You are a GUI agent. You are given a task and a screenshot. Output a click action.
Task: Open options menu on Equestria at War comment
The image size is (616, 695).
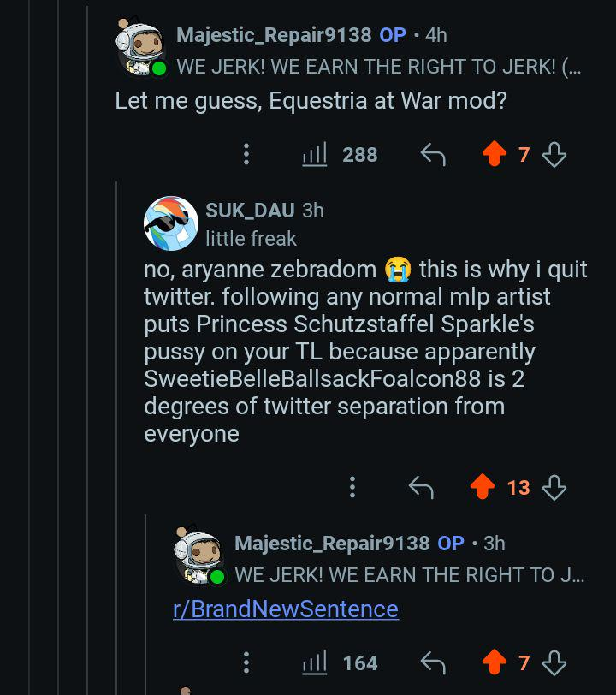point(246,155)
